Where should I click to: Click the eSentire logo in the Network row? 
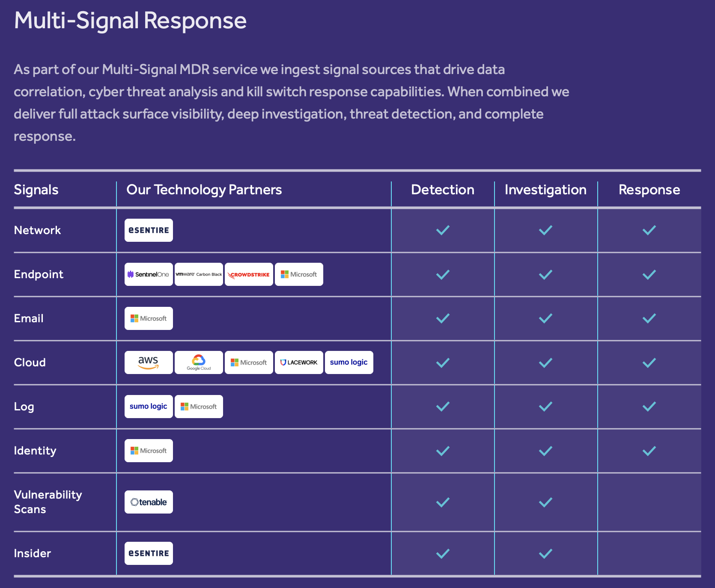point(149,230)
